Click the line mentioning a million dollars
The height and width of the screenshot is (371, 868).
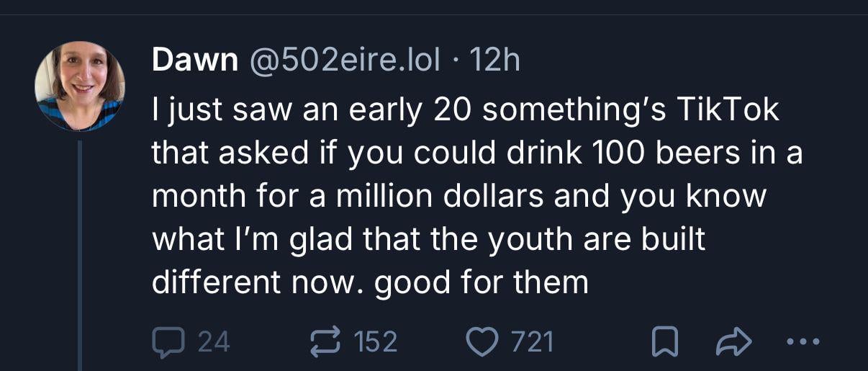[458, 197]
